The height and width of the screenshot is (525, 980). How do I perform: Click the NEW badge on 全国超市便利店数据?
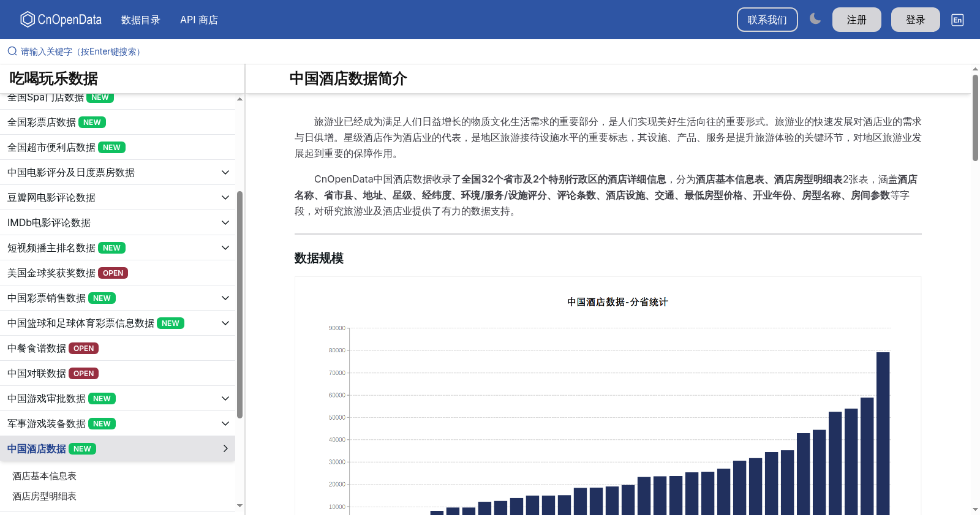[111, 147]
